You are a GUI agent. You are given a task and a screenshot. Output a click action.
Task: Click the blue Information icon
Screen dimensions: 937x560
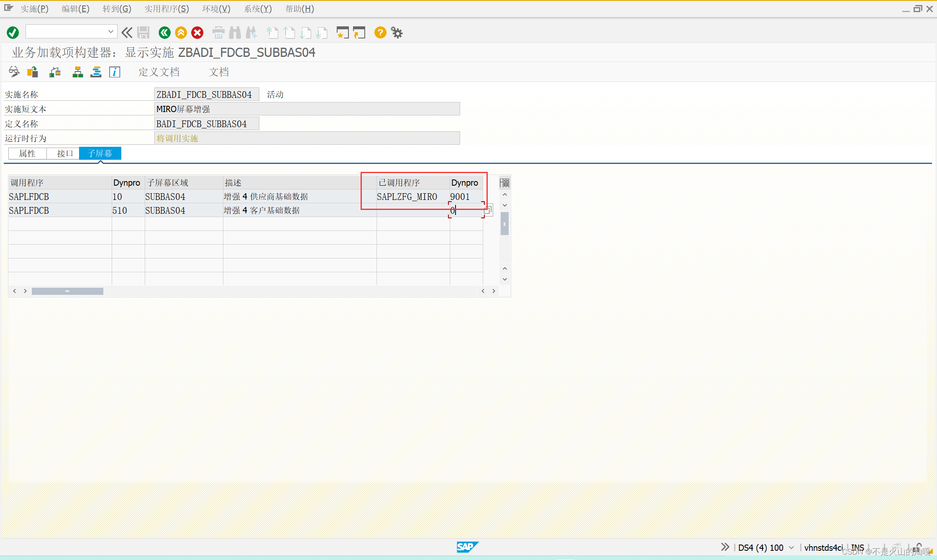click(115, 72)
